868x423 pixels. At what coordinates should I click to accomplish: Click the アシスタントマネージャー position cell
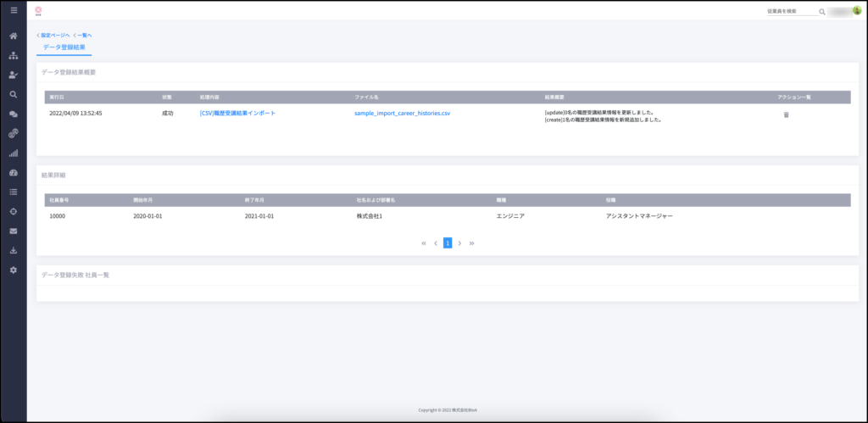(639, 216)
